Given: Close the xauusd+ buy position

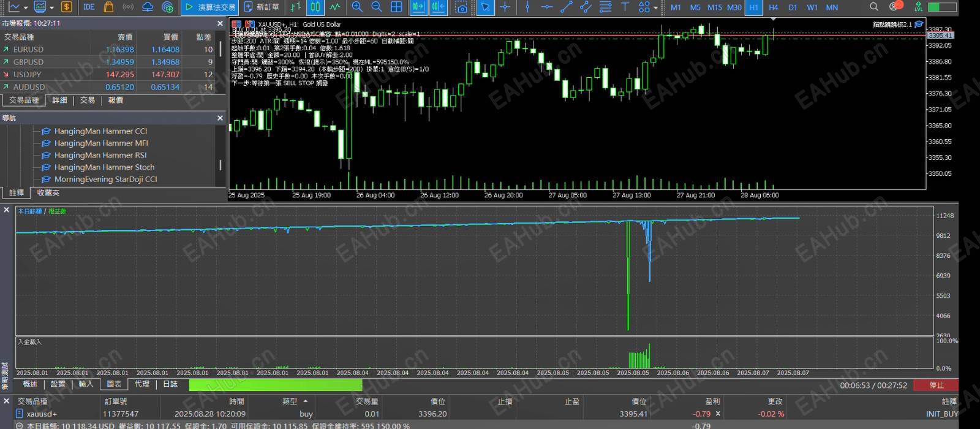Looking at the screenshot, I should [x=718, y=414].
